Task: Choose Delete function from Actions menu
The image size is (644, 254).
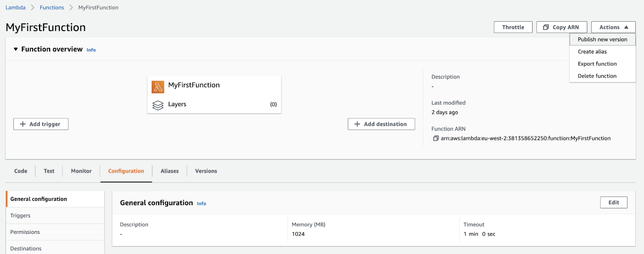Action: click(x=603, y=76)
